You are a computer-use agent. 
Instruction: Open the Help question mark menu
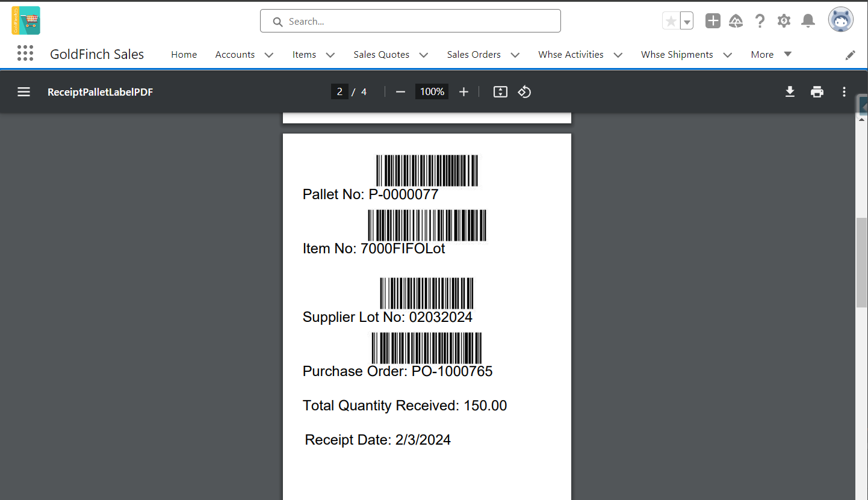tap(760, 21)
